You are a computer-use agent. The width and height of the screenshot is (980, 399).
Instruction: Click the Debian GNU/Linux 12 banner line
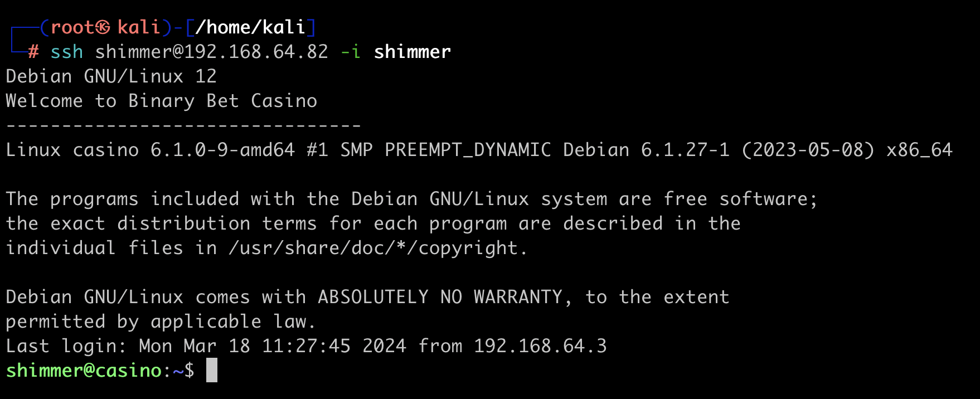click(111, 76)
